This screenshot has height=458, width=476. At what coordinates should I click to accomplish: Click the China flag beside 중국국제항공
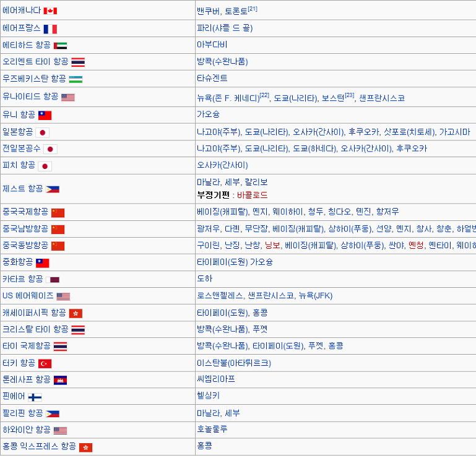point(58,213)
